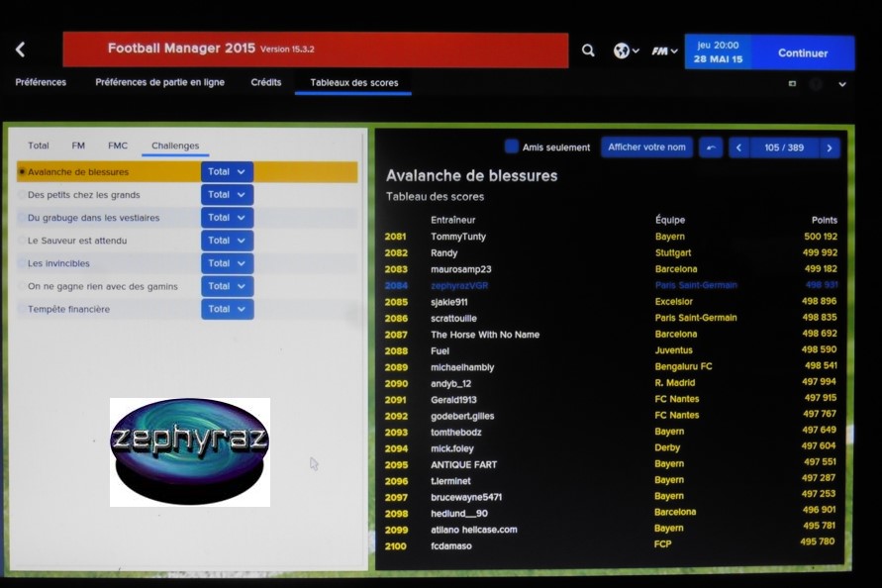The width and height of the screenshot is (882, 588).
Task: Enable the Amis seulement checkbox
Action: (x=511, y=147)
